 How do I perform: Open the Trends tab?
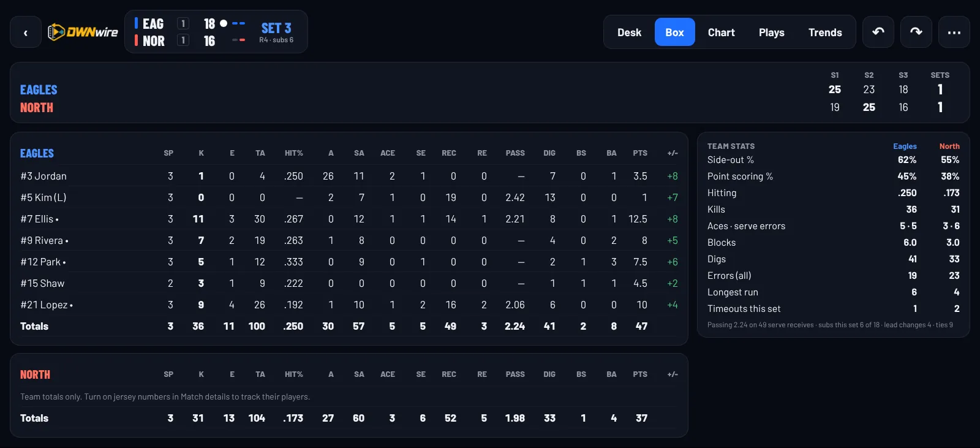pyautogui.click(x=825, y=32)
